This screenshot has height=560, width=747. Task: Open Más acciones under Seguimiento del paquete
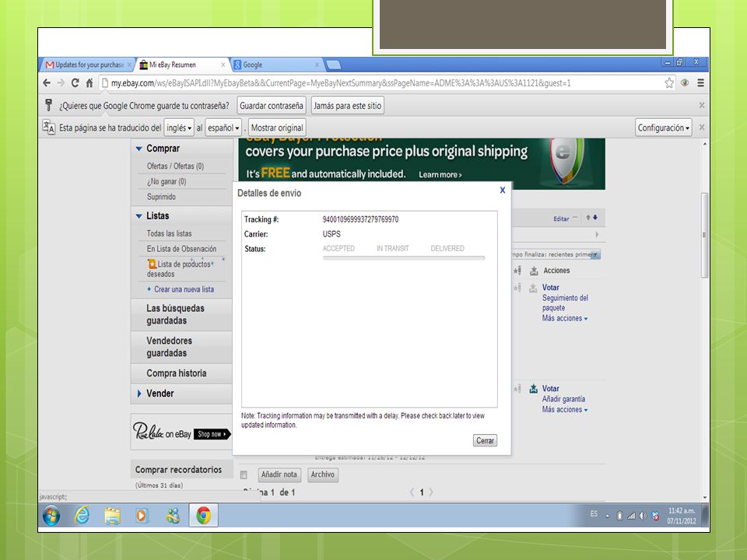pos(565,318)
